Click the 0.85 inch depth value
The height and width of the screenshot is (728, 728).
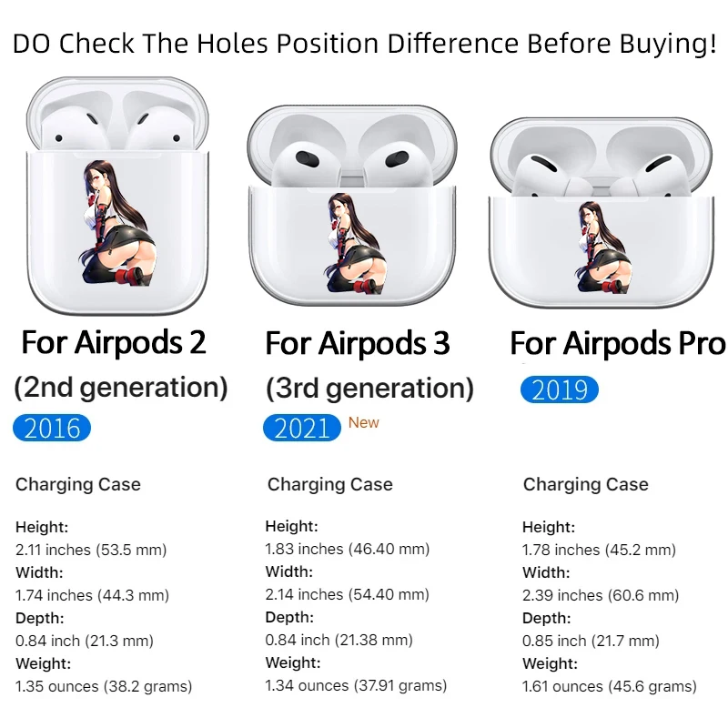coord(592,641)
